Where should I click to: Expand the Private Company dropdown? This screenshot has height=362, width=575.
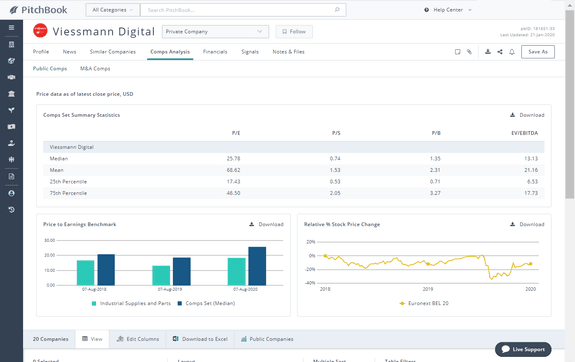tap(215, 32)
